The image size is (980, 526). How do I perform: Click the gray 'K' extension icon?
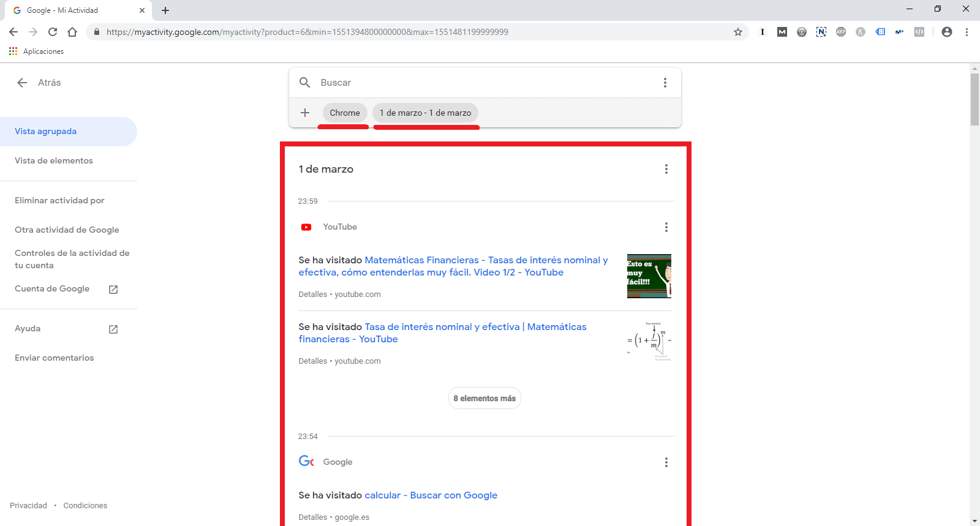(x=861, y=32)
